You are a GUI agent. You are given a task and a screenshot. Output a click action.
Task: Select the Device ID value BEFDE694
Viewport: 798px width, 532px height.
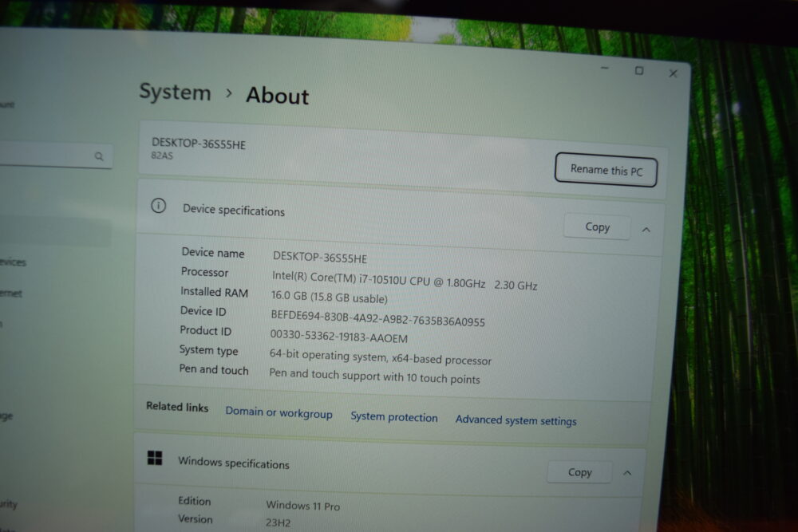pyautogui.click(x=377, y=318)
